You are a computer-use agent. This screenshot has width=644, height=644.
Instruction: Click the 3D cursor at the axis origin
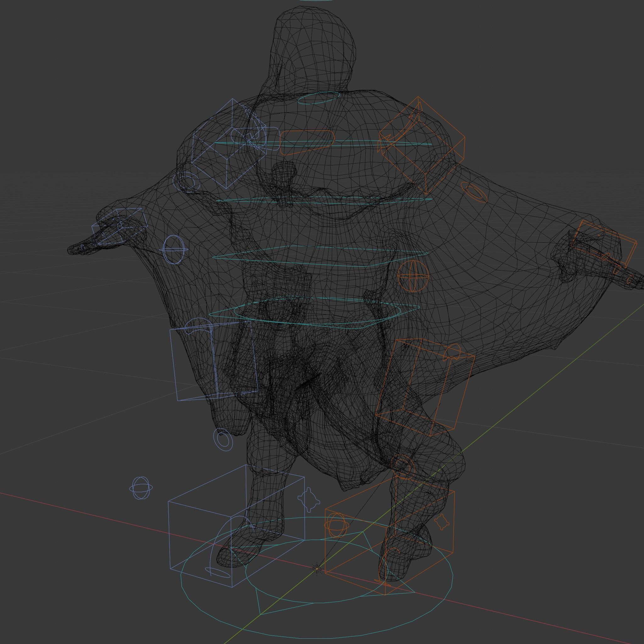point(316,569)
